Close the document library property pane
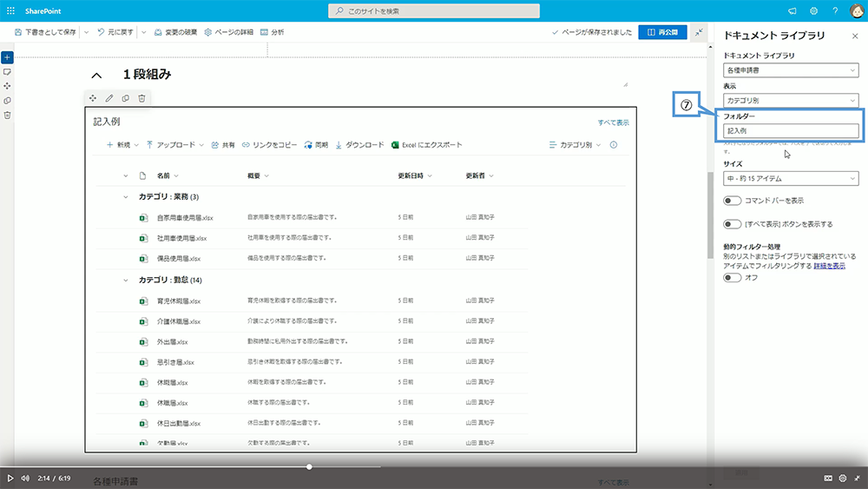This screenshot has width=868, height=489. (855, 36)
